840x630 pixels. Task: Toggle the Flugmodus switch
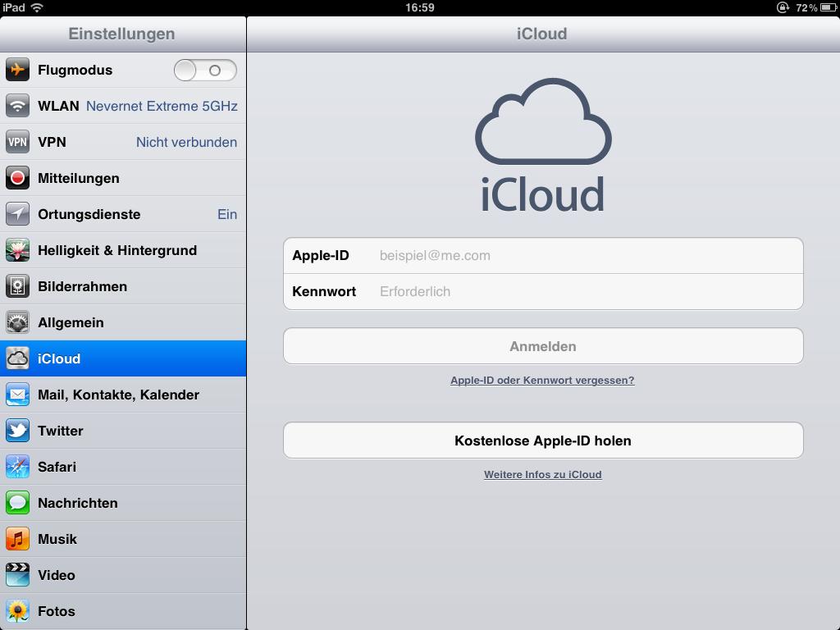point(205,71)
